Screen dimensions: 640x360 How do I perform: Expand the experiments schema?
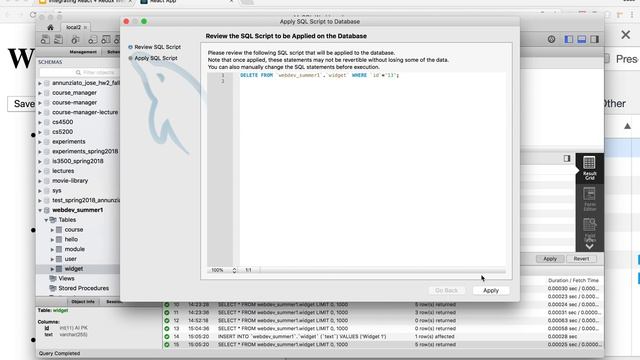(x=40, y=142)
